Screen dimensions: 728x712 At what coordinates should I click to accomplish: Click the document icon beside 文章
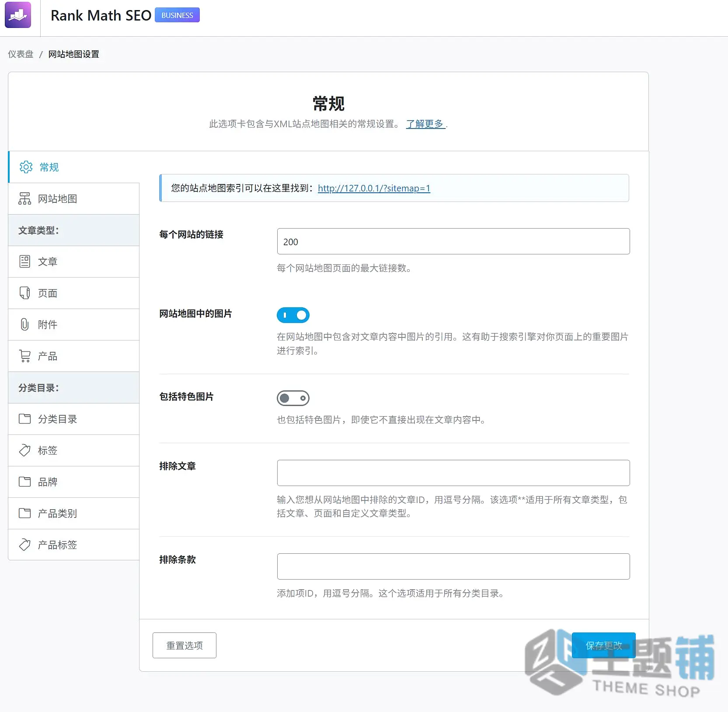[25, 261]
